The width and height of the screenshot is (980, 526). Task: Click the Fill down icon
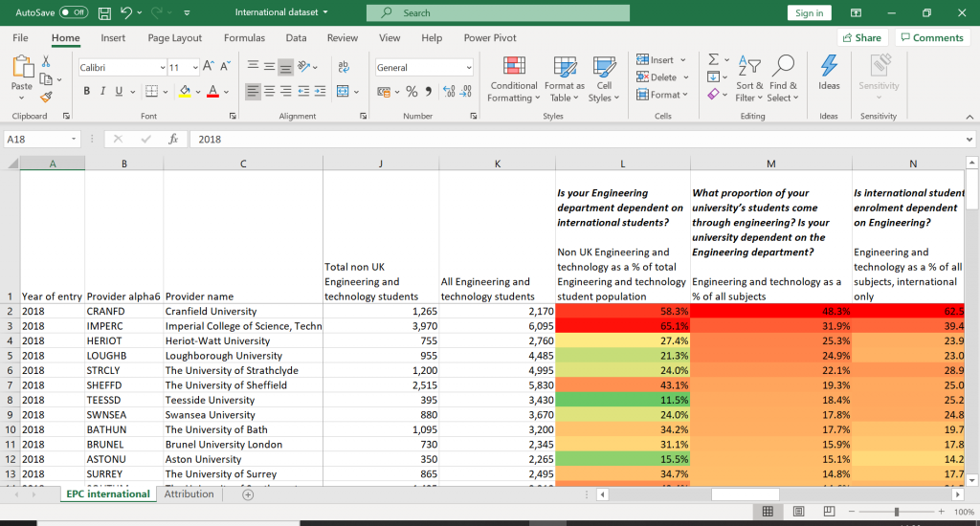click(x=714, y=77)
